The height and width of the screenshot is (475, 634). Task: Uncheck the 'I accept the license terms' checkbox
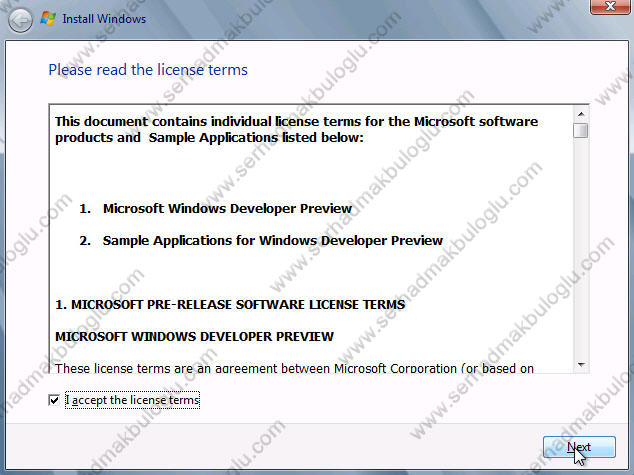[54, 400]
